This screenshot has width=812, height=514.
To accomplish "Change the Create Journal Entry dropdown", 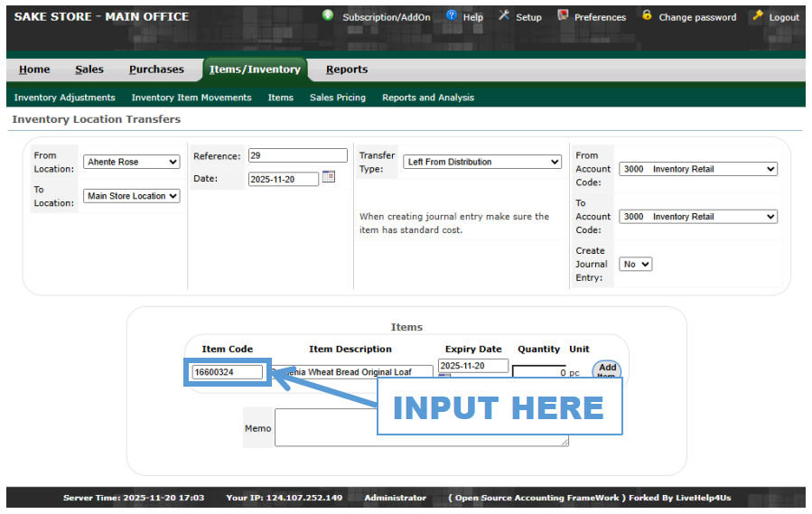I will pyautogui.click(x=635, y=265).
